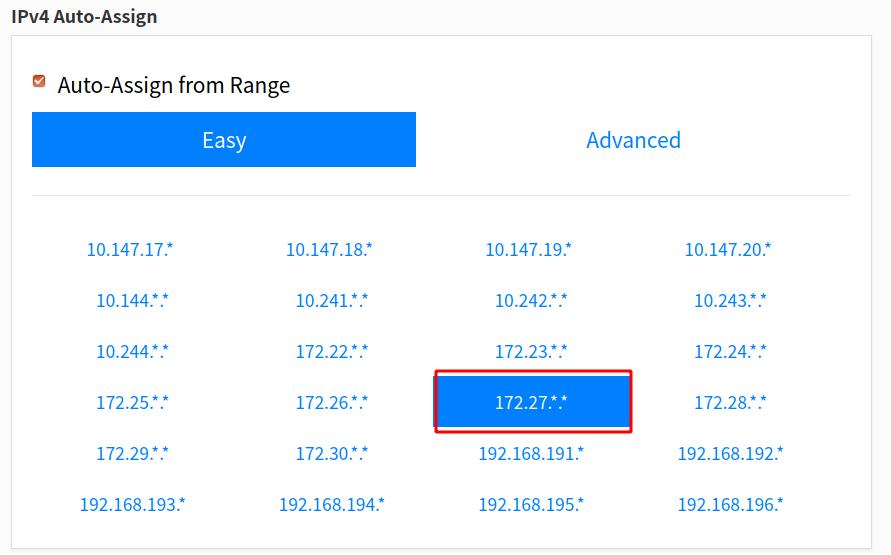Select the 10.147.17.* range
Viewport: 891px width, 555px height.
point(130,250)
